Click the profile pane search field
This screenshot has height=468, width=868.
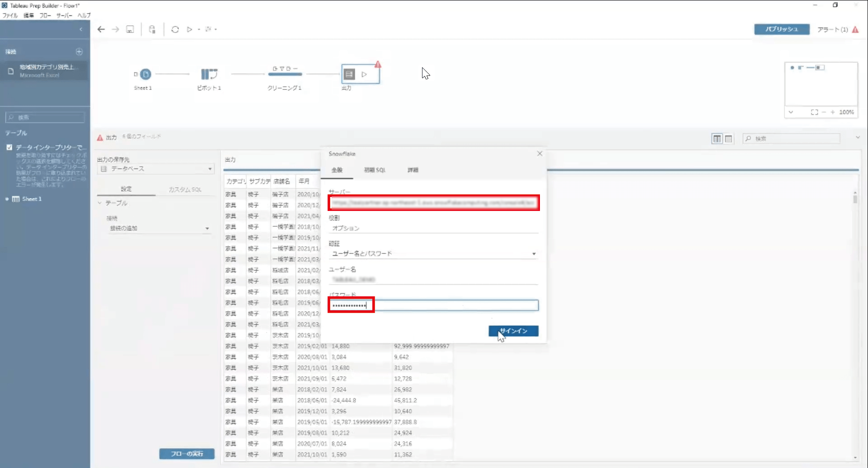(x=792, y=139)
